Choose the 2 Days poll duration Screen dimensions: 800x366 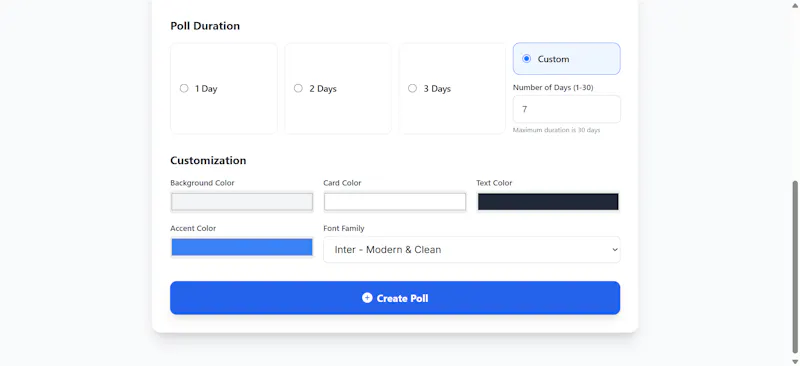298,88
